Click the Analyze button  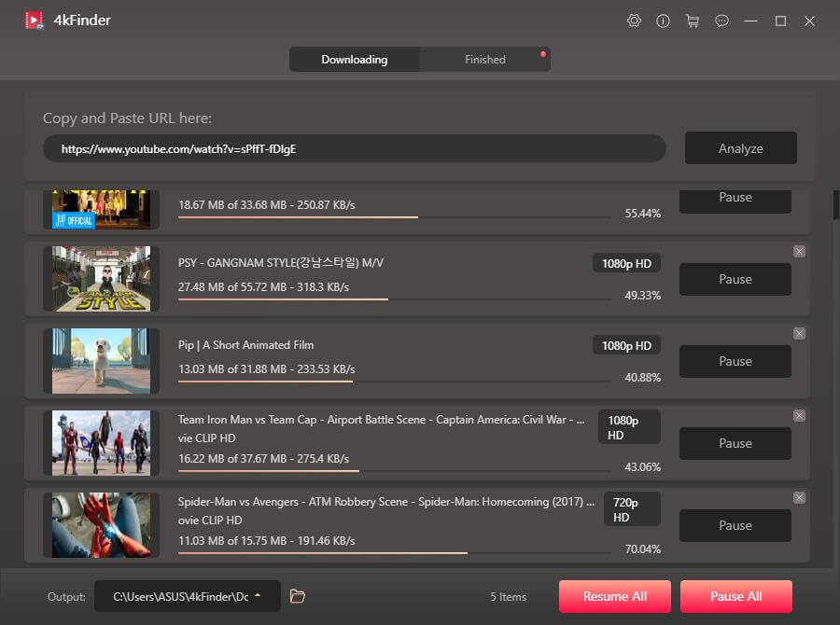click(740, 148)
